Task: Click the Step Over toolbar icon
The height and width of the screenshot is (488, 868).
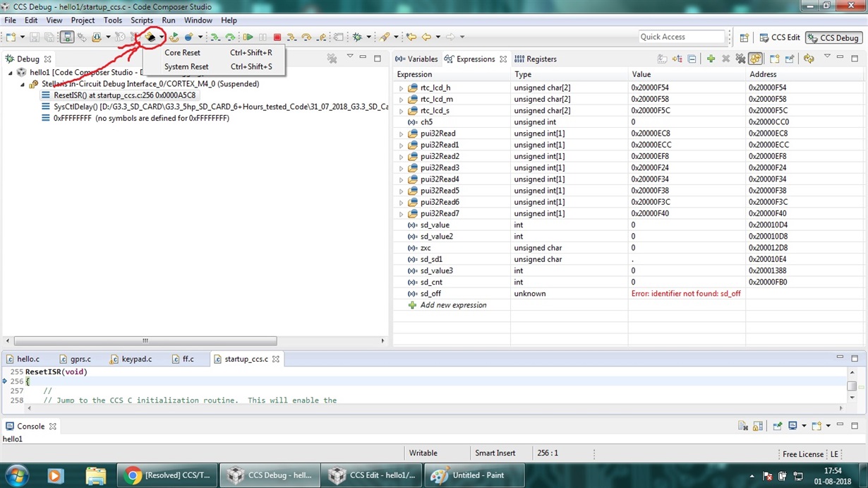Action: coord(306,37)
